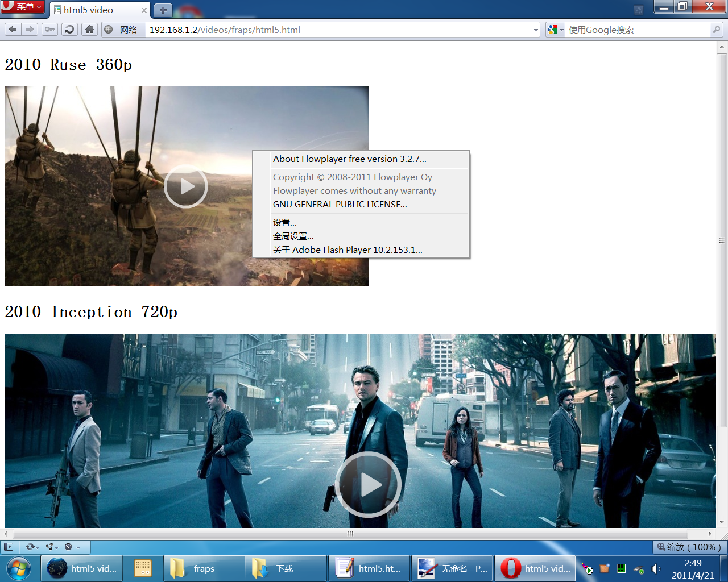Viewport: 728px width, 582px height.
Task: Click the search magnifier button
Action: click(717, 30)
